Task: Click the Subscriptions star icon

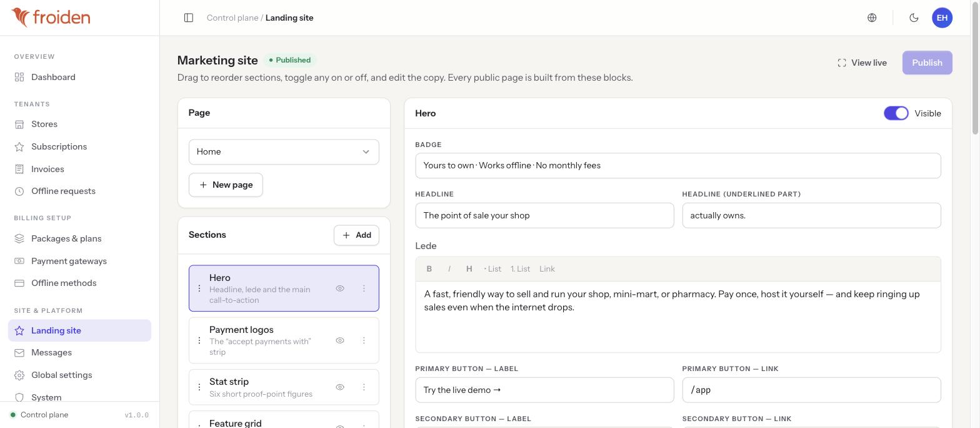Action: 19,146
